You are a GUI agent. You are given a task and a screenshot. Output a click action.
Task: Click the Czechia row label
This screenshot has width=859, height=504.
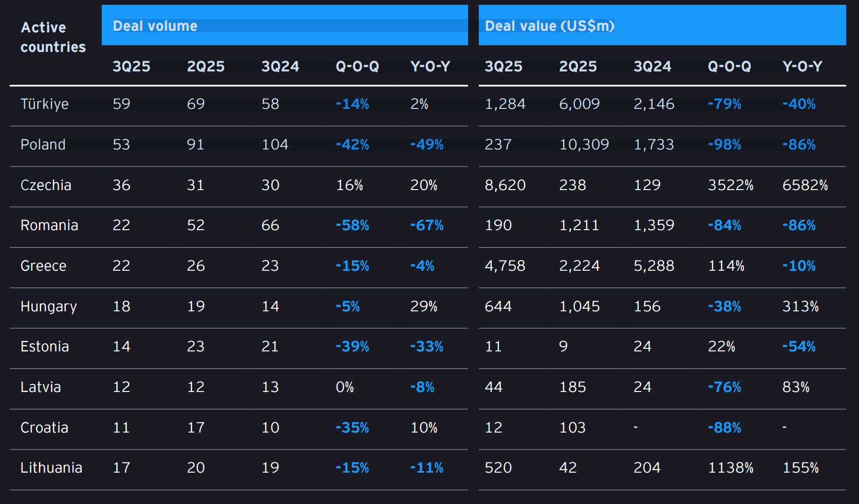(46, 185)
